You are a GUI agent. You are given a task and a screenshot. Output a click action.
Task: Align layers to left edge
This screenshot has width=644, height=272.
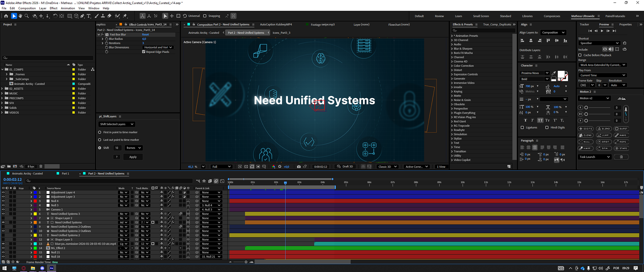pos(522,41)
